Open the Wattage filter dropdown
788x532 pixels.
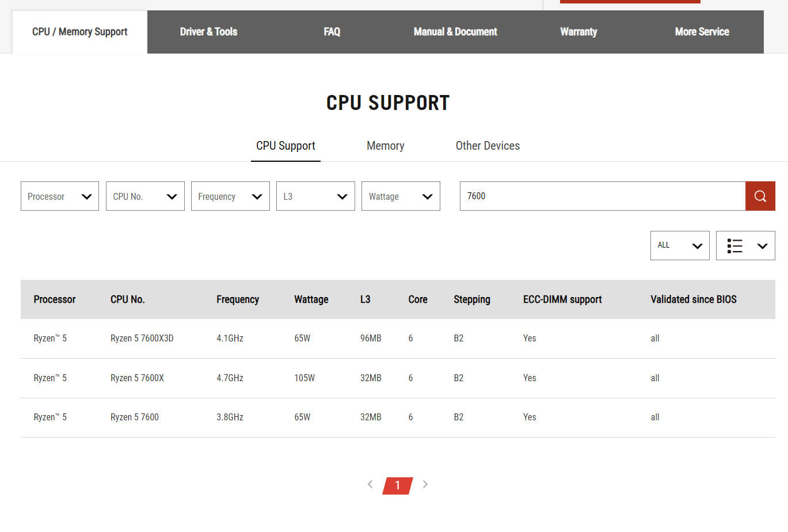tap(401, 196)
